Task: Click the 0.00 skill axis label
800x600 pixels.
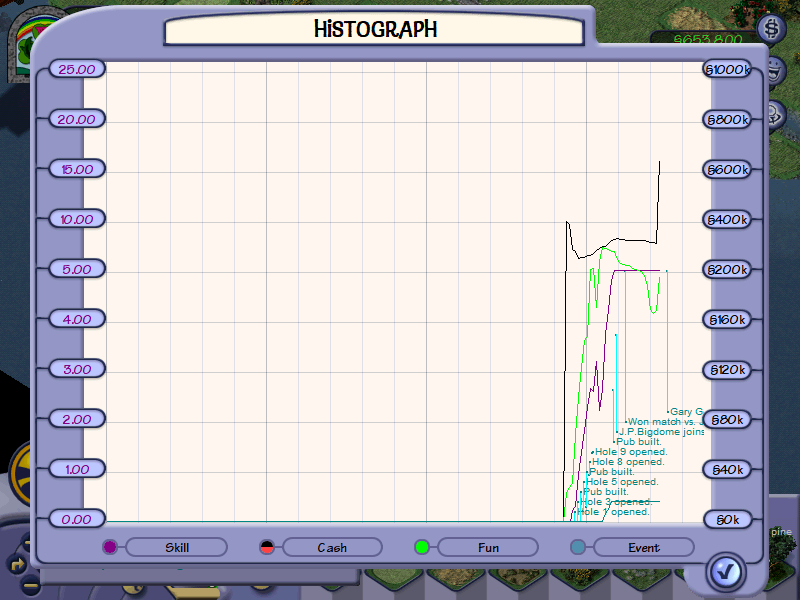Action: pyautogui.click(x=77, y=519)
